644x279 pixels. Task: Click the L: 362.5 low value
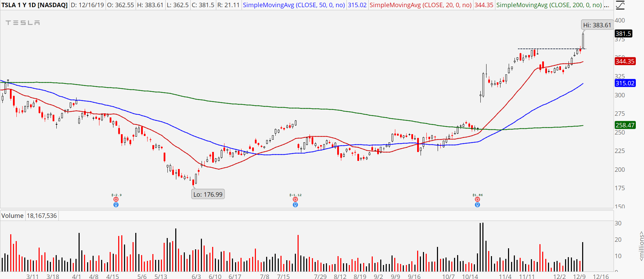pyautogui.click(x=177, y=5)
